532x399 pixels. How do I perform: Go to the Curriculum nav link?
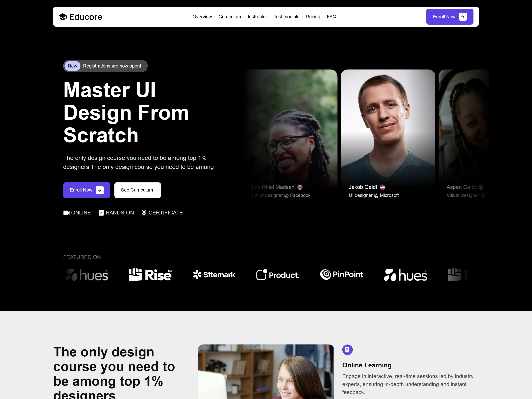(x=230, y=17)
